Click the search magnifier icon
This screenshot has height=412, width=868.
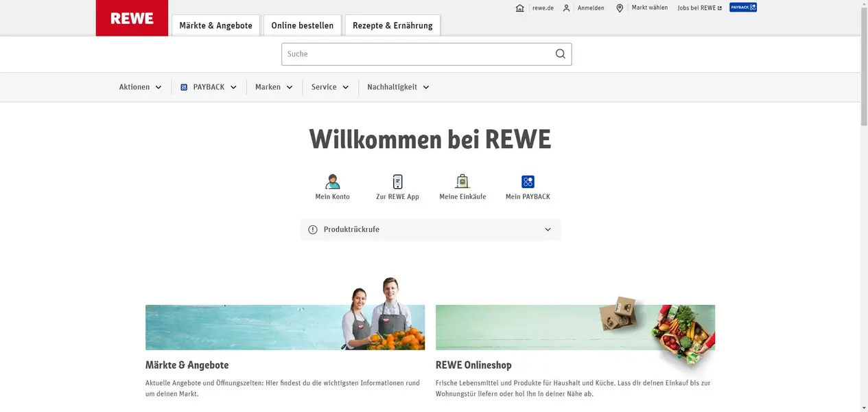[561, 54]
